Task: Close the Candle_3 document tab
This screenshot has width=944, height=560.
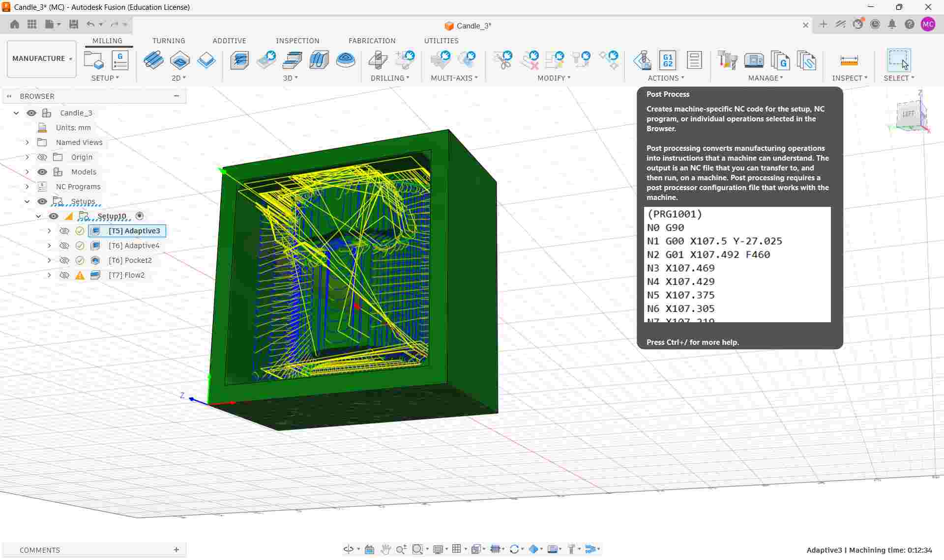Action: (805, 25)
